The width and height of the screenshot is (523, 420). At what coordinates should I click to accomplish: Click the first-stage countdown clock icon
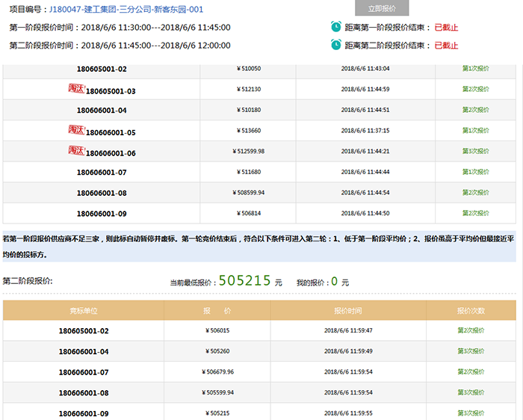[x=336, y=27]
